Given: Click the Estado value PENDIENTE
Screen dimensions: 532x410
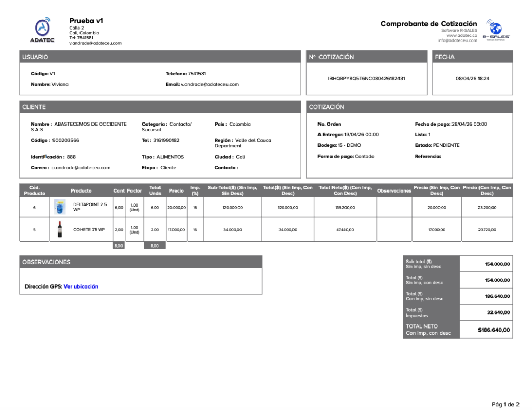Looking at the screenshot, I should click(x=446, y=145).
